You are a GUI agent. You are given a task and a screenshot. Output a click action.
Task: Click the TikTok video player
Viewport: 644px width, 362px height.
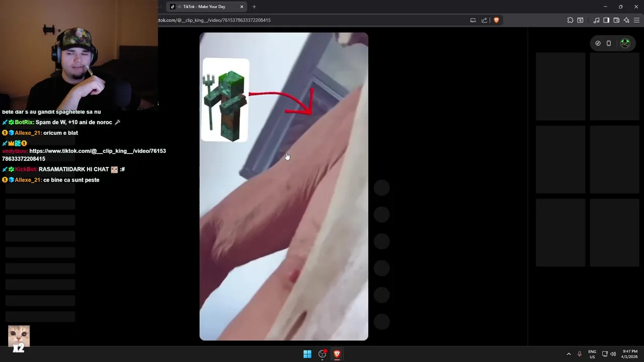(284, 187)
